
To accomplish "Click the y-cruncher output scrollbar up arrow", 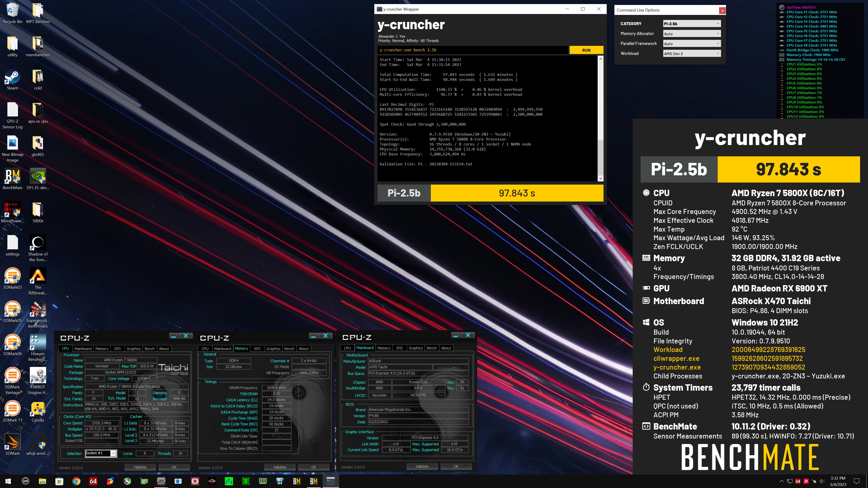I will pyautogui.click(x=600, y=59).
